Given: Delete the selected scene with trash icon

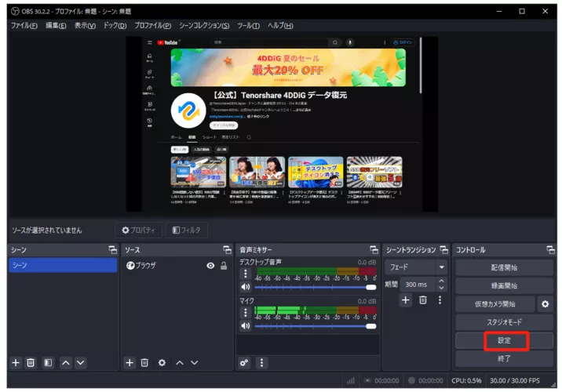Looking at the screenshot, I should [x=31, y=362].
